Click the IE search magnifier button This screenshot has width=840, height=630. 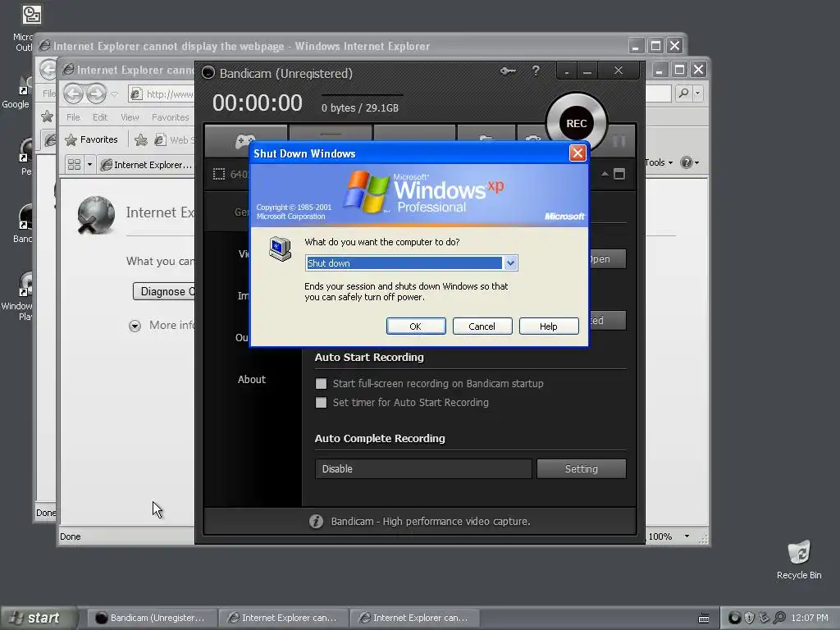coord(683,94)
